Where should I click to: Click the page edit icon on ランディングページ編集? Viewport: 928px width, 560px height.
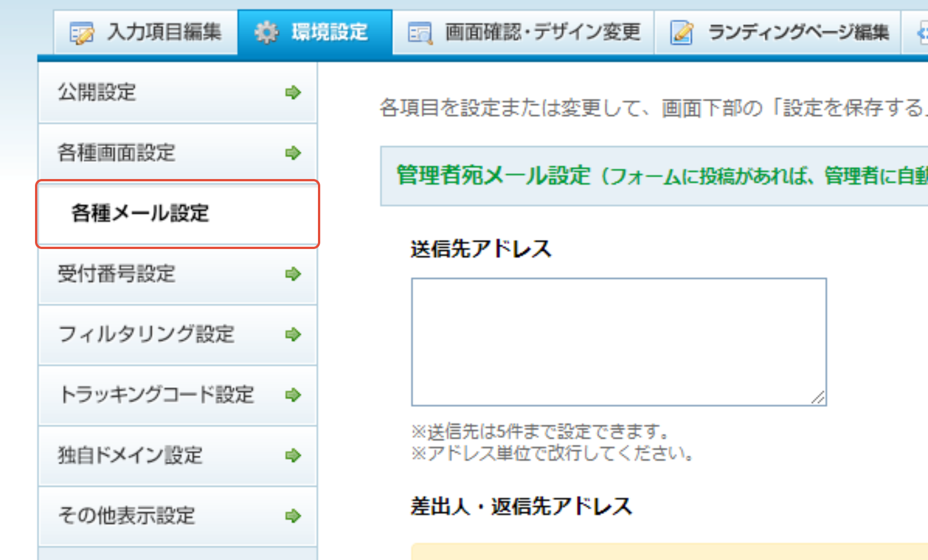681,33
